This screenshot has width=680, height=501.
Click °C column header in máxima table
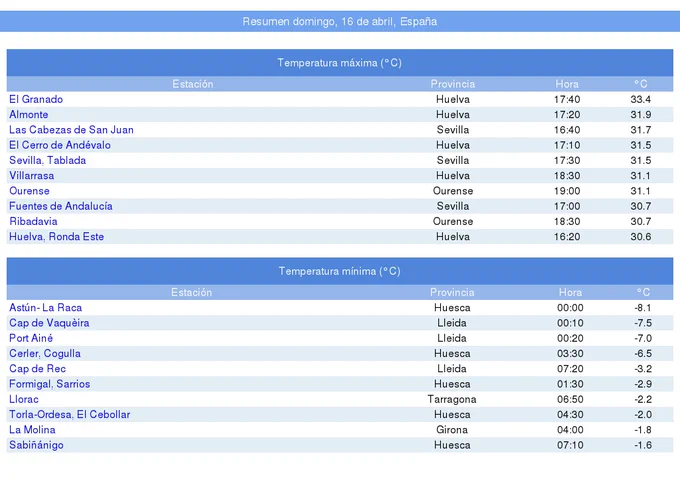point(641,84)
